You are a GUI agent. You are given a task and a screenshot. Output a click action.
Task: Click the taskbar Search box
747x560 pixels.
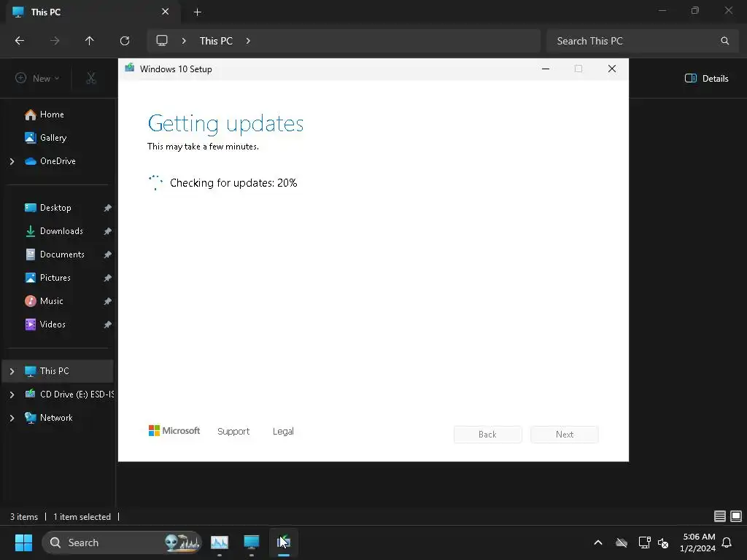pyautogui.click(x=122, y=542)
